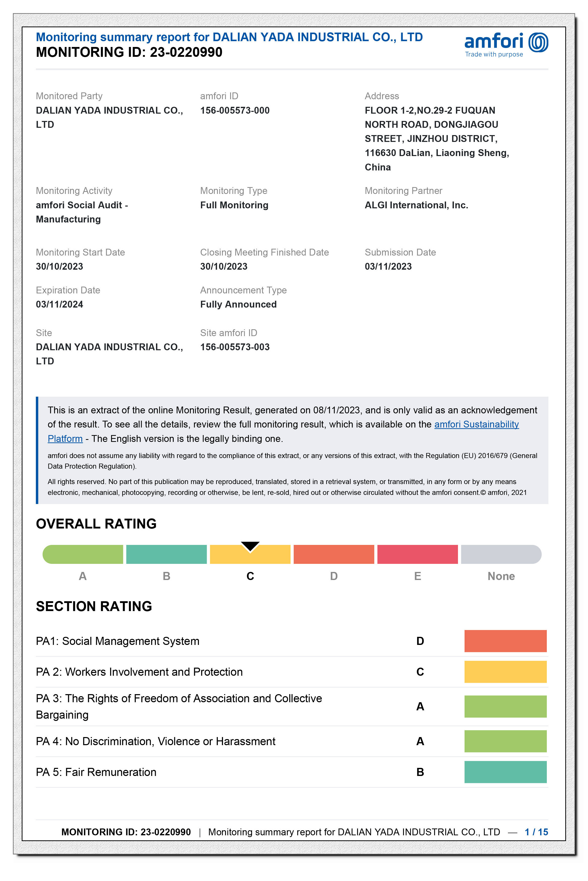Screen dimensions: 588x881
Task: Click the address line 'FLOOR 1-2,NO.29-2 FUQUAN'
Action: [x=430, y=110]
